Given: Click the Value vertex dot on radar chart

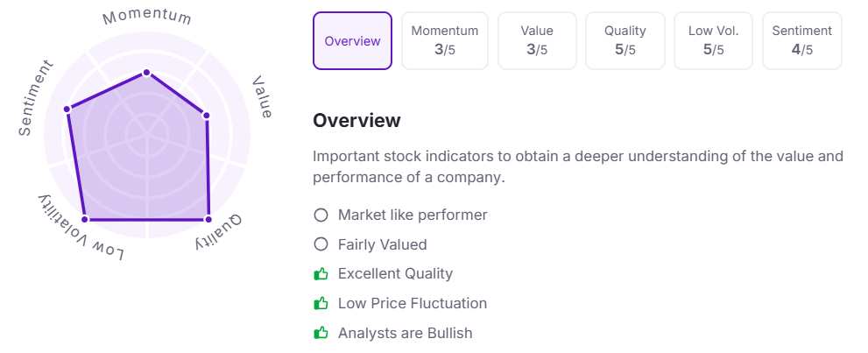Looking at the screenshot, I should pos(206,116).
